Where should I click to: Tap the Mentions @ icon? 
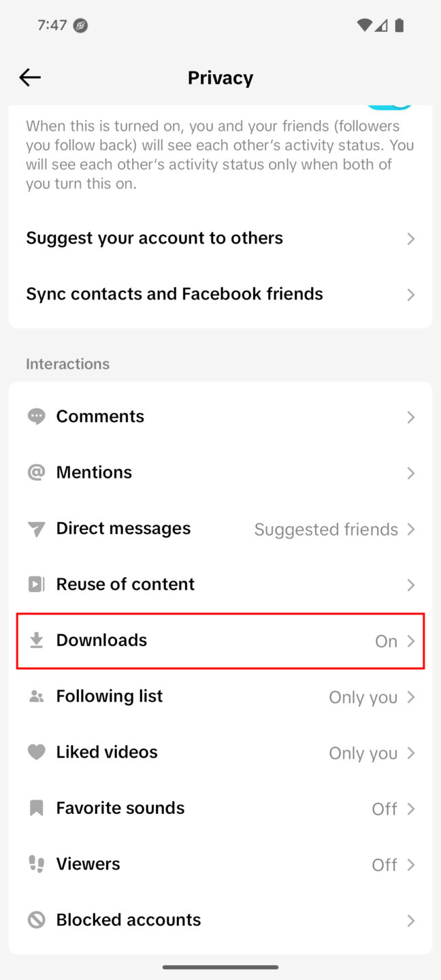tap(36, 472)
